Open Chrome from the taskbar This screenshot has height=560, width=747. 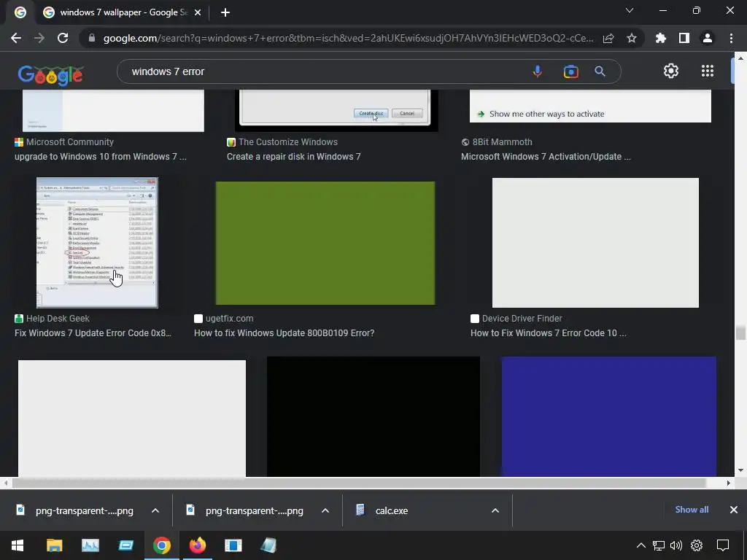pos(162,545)
